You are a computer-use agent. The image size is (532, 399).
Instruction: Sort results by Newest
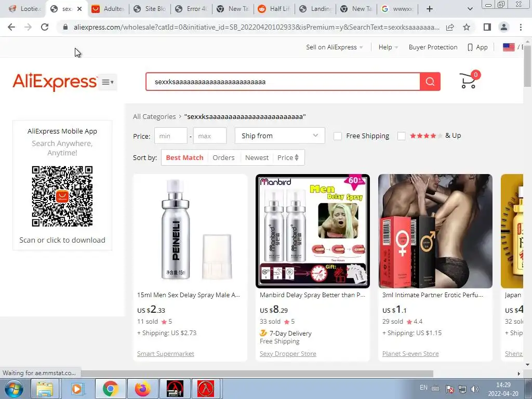point(257,157)
